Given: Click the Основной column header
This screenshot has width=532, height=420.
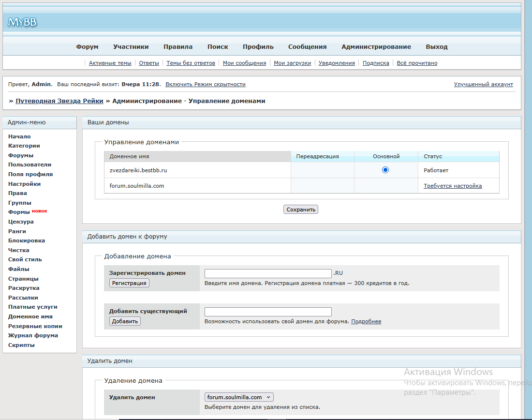Looking at the screenshot, I should point(386,156).
